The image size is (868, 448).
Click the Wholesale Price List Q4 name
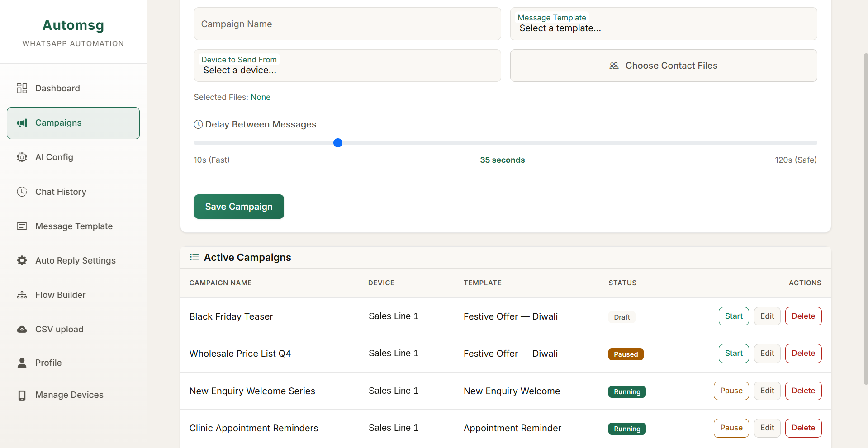pyautogui.click(x=240, y=354)
